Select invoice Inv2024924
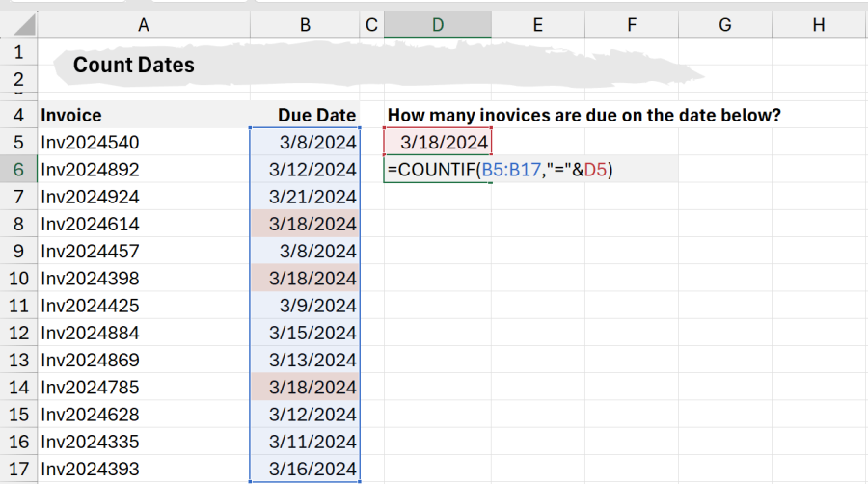Image resolution: width=868 pixels, height=484 pixels. point(144,197)
